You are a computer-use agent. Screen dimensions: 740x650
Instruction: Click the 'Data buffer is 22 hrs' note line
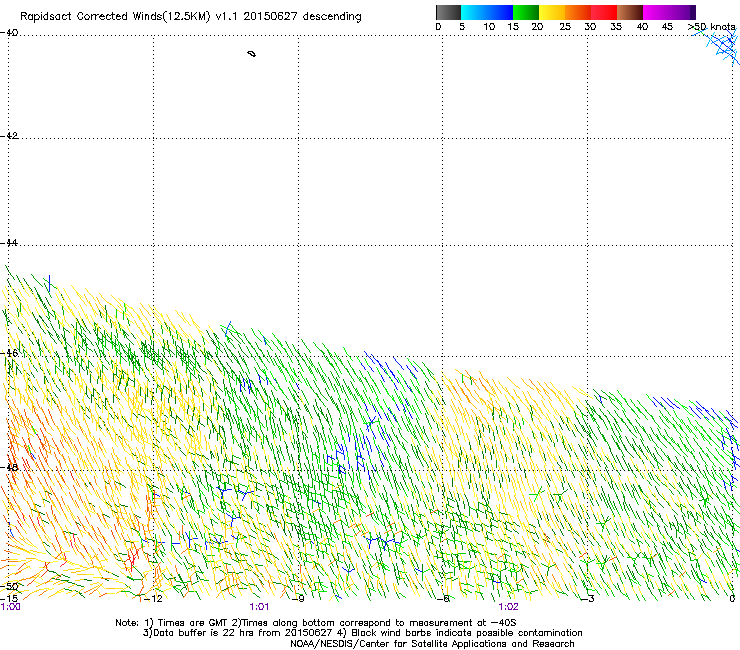point(362,633)
